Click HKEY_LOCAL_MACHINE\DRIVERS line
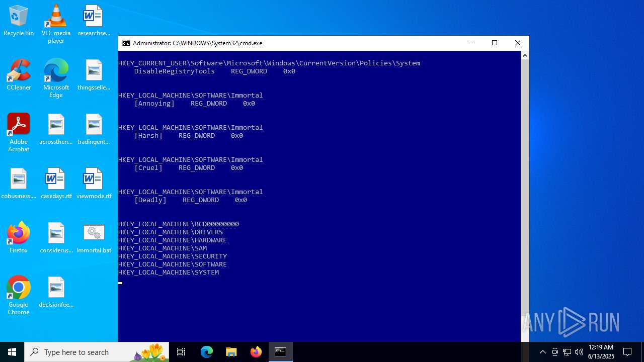 [171, 232]
